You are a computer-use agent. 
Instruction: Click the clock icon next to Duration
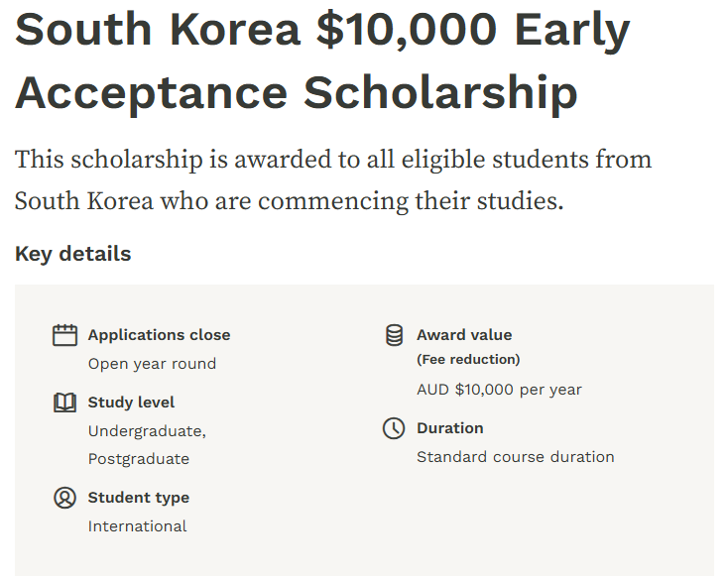click(394, 428)
